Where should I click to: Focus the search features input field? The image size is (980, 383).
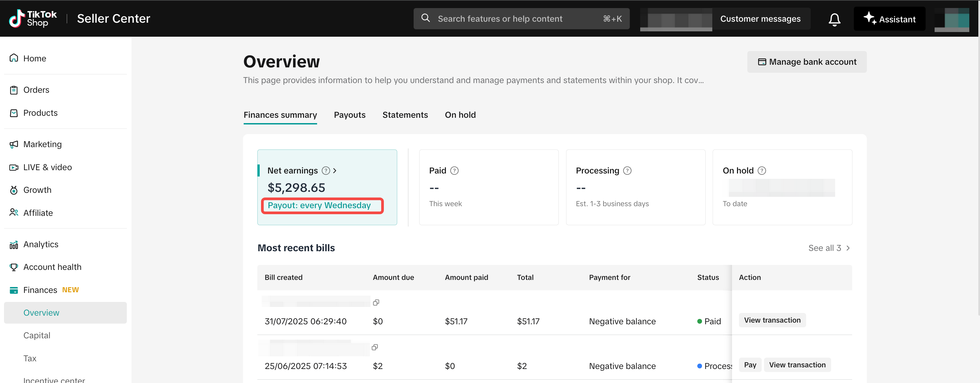pyautogui.click(x=514, y=19)
